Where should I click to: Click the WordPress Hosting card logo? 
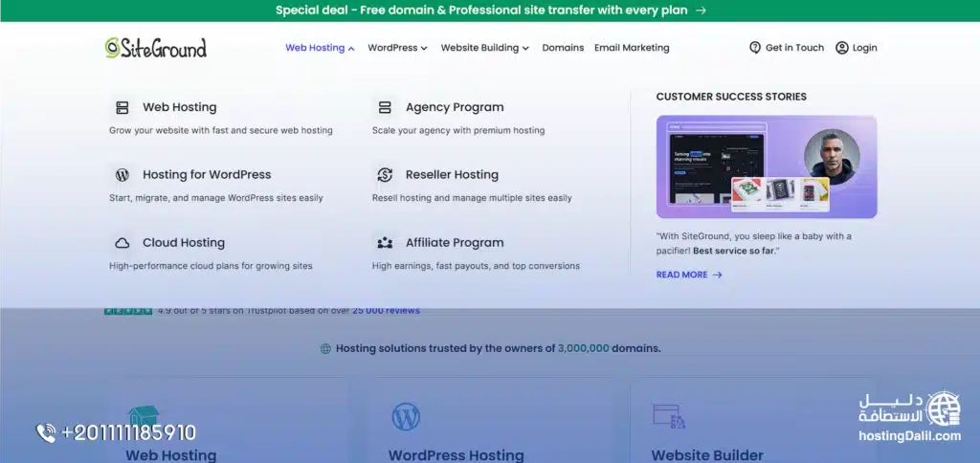406,417
